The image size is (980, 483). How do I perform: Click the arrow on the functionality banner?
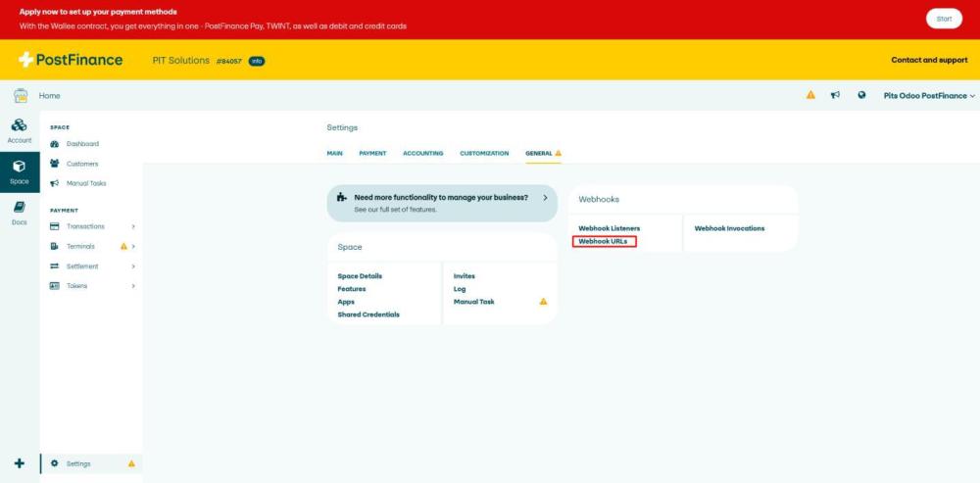545,198
